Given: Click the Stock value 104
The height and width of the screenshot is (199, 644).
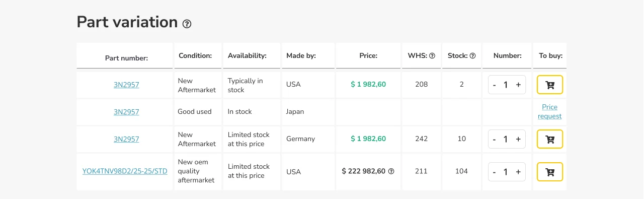Looking at the screenshot, I should point(461,171).
